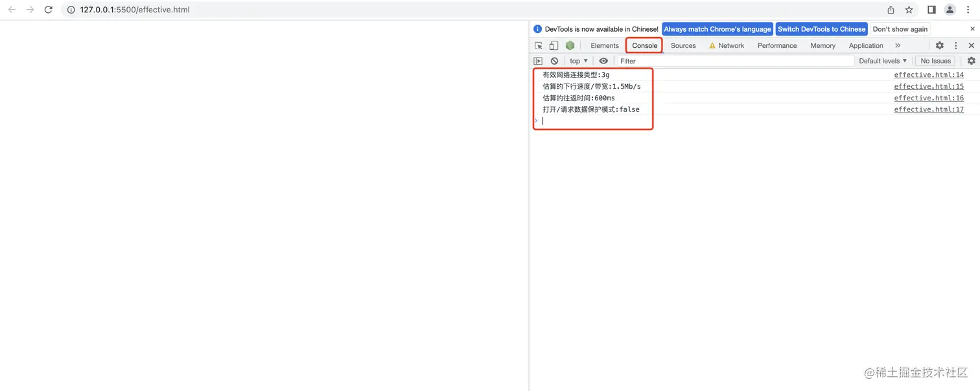Click 'Switch DevTools to Chinese' button

click(x=821, y=29)
